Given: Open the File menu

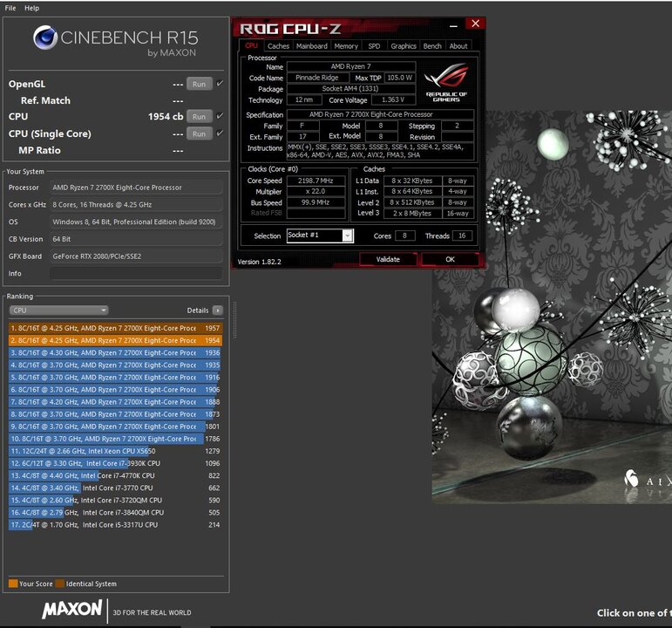Looking at the screenshot, I should pyautogui.click(x=10, y=8).
